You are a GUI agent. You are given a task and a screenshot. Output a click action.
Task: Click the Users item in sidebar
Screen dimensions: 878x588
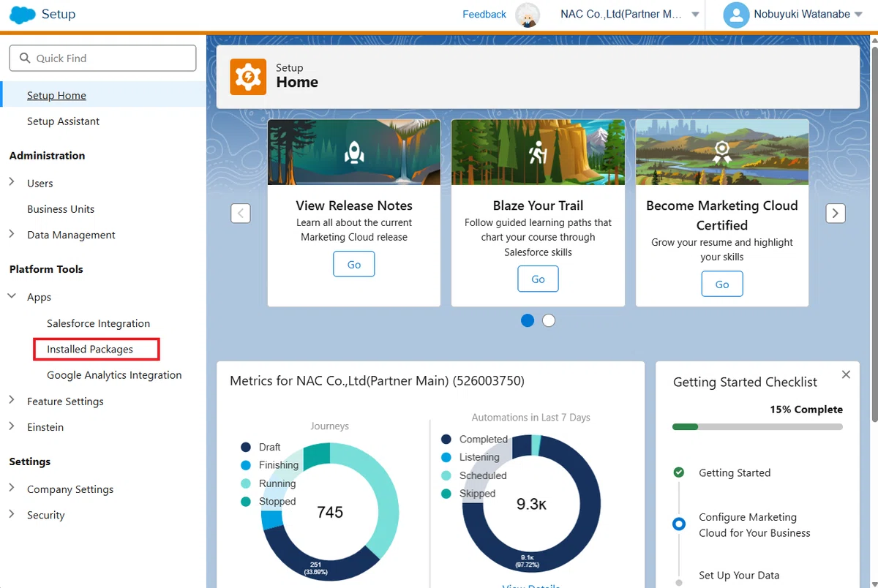point(40,184)
